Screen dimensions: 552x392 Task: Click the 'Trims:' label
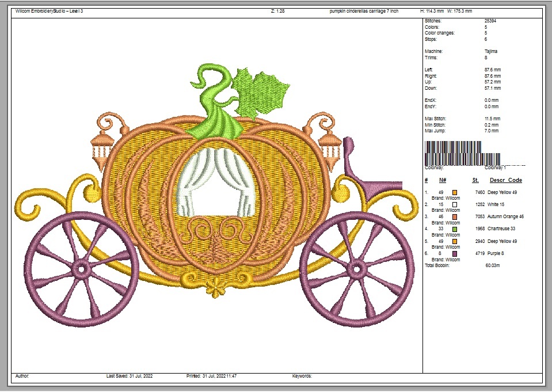431,58
